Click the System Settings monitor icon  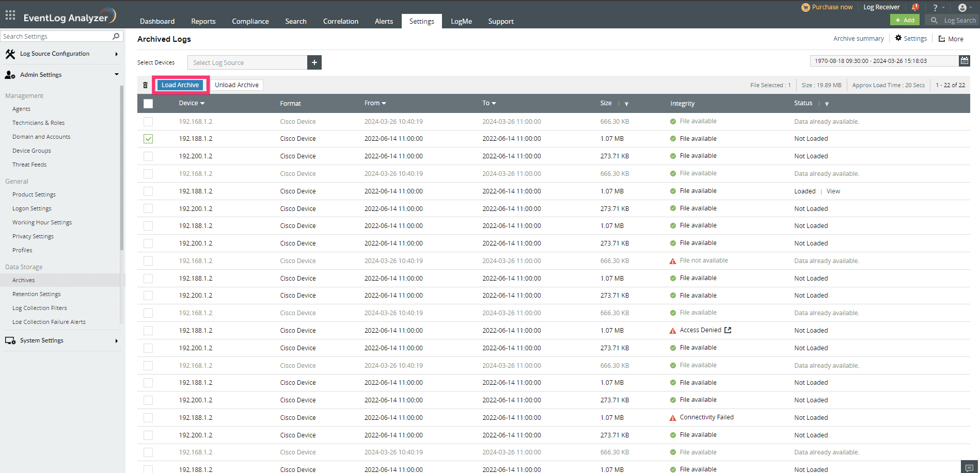pyautogui.click(x=10, y=340)
